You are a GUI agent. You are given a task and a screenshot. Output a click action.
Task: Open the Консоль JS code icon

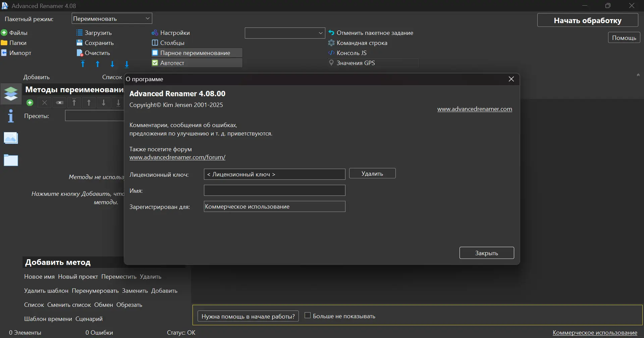coord(331,53)
